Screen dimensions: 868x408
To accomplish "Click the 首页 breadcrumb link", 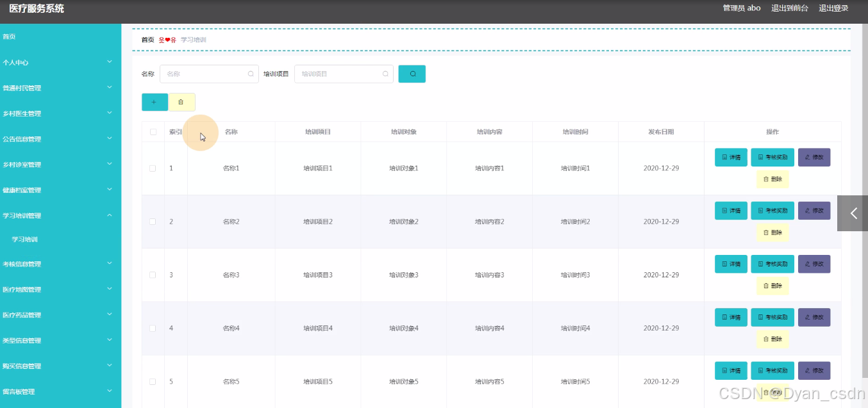I will click(147, 40).
